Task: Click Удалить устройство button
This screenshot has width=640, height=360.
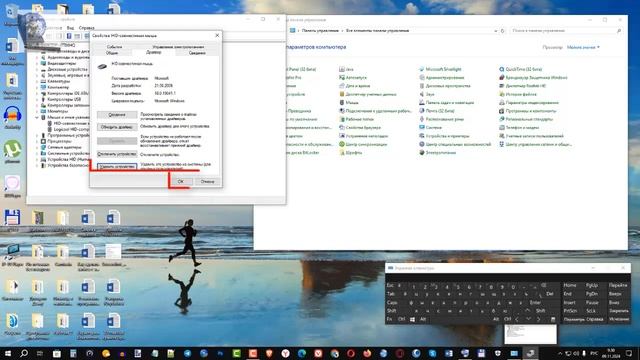Action: tap(117, 167)
